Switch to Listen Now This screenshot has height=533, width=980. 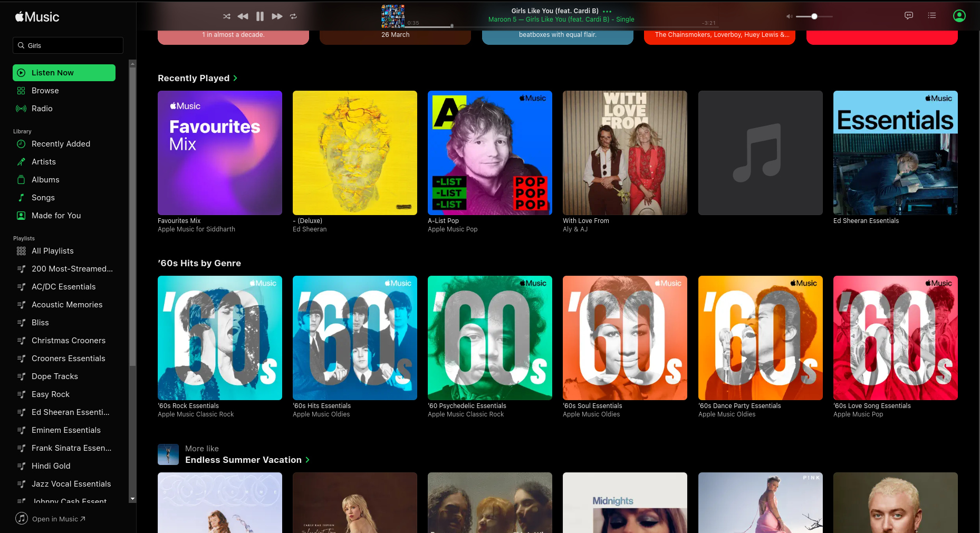tap(52, 72)
